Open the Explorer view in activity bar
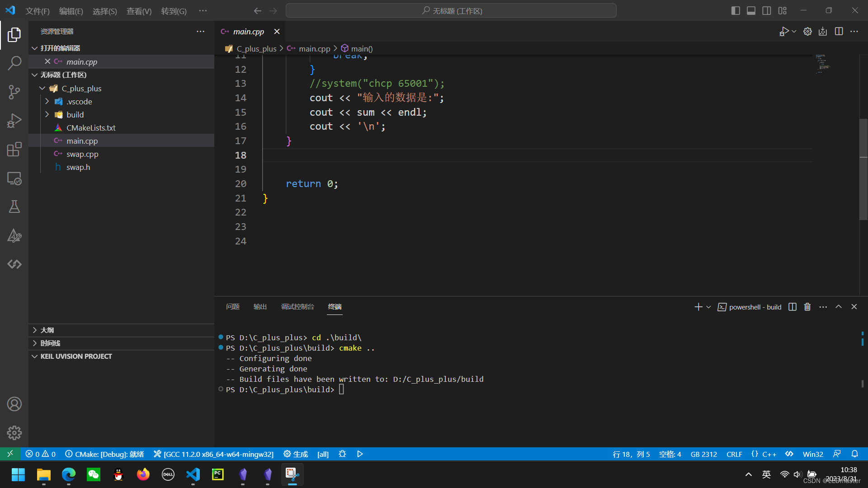This screenshot has width=868, height=488. coord(14,35)
